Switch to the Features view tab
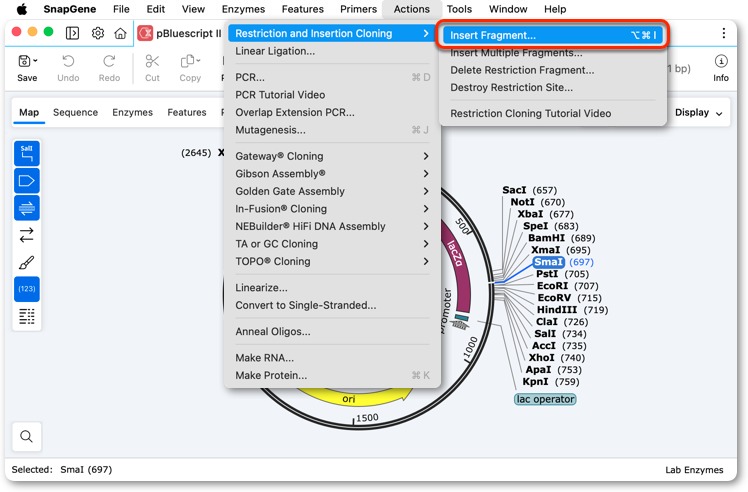The height and width of the screenshot is (492, 748). (187, 113)
